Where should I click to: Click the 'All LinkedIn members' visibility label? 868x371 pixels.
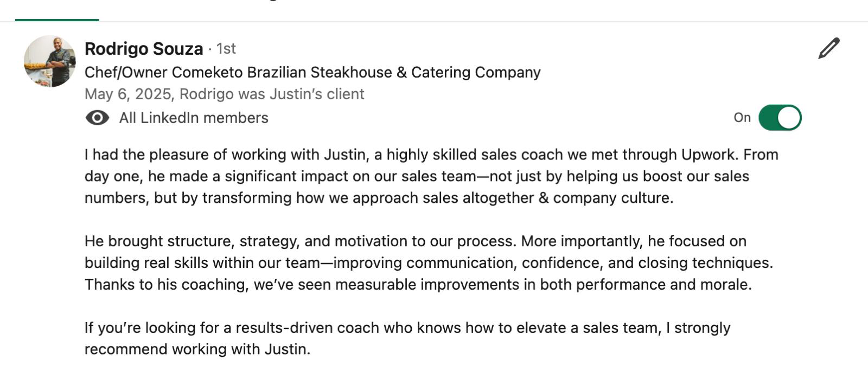click(x=194, y=118)
